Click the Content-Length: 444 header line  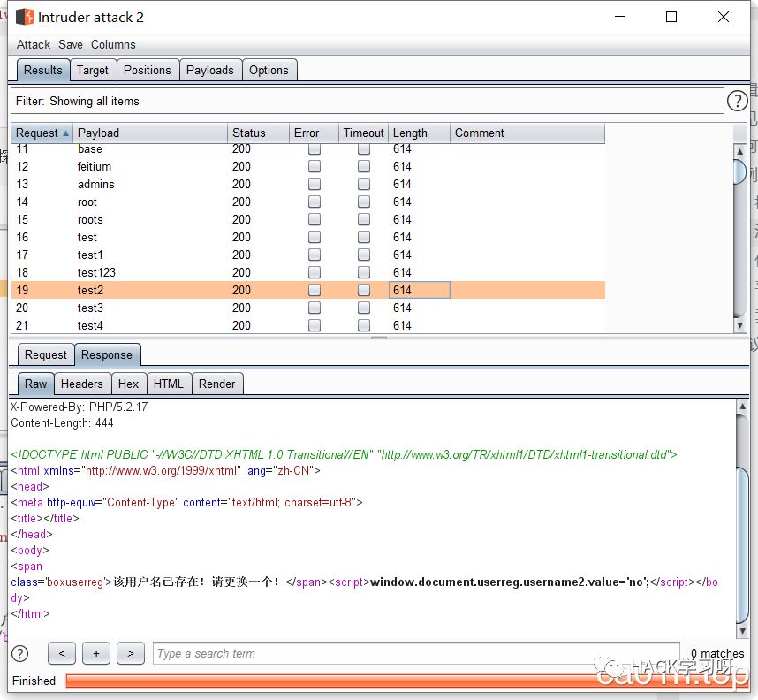point(62,423)
